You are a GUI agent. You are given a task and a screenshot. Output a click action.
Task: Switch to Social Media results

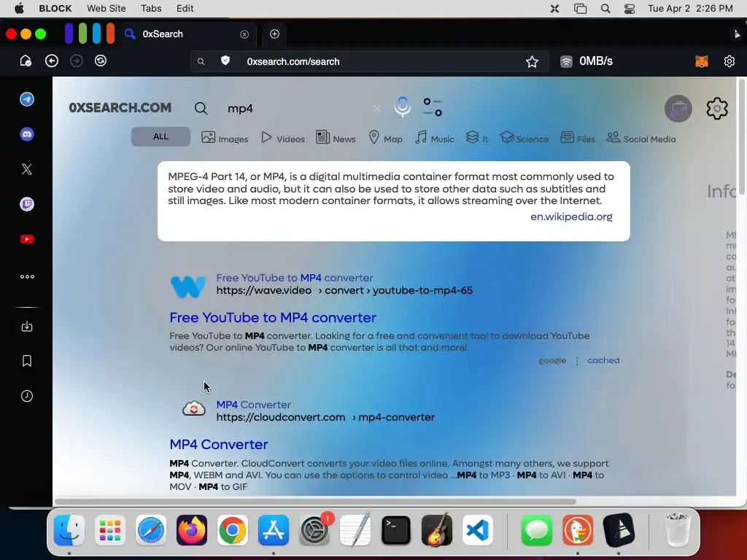pyautogui.click(x=640, y=138)
